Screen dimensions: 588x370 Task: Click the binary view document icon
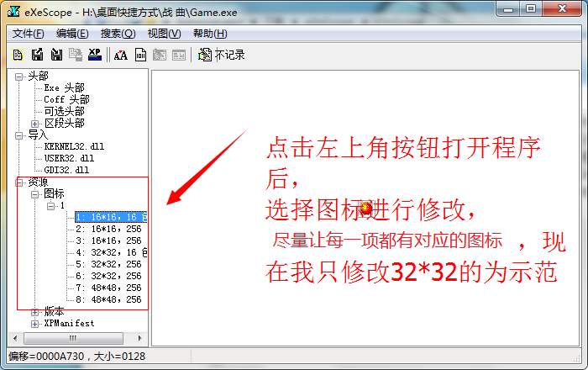click(x=140, y=55)
